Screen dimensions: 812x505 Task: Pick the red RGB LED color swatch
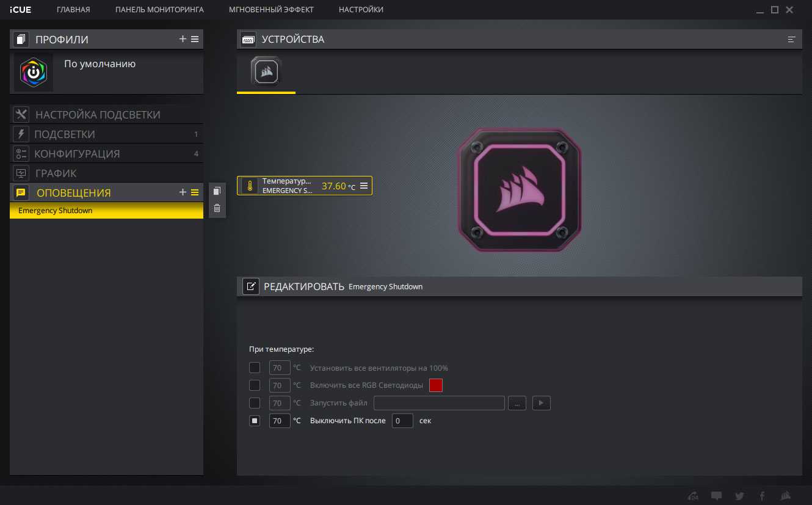(x=435, y=385)
